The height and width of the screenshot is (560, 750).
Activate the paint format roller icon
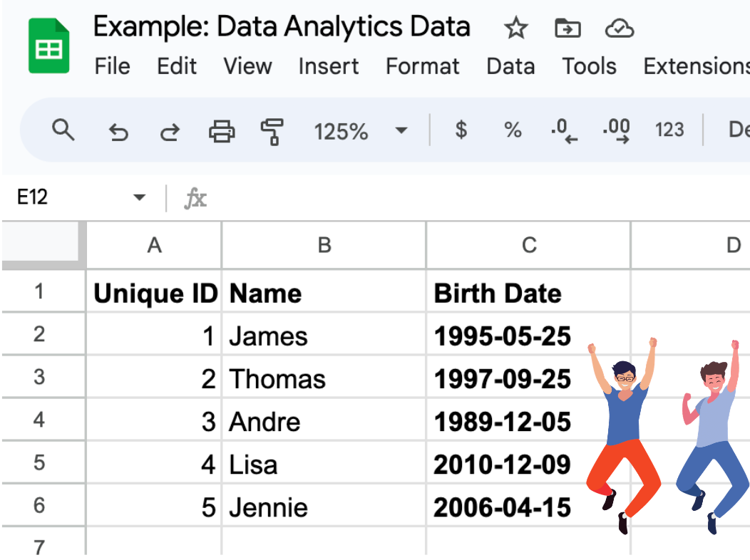pos(272,131)
